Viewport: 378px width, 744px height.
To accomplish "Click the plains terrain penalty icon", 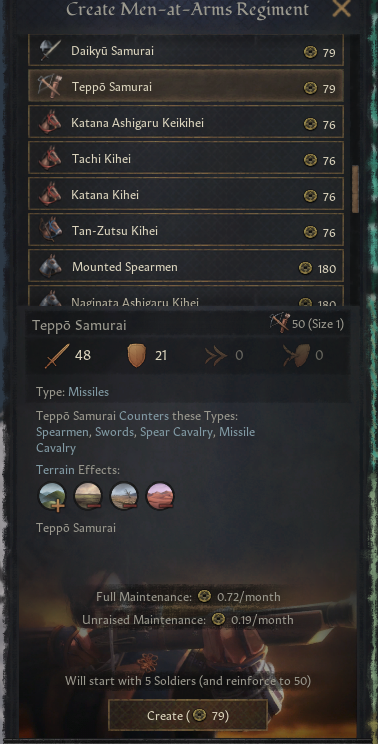I will (88, 496).
